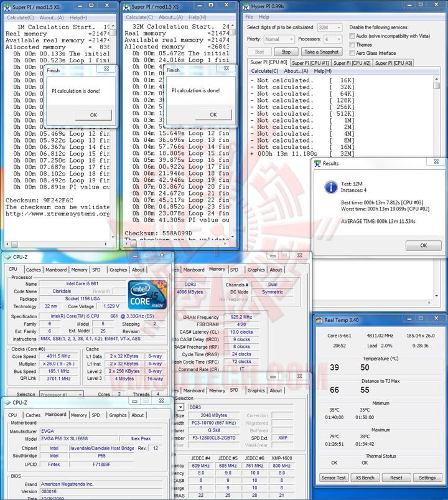
Task: Click OK in the 1M Finish dialog
Action: pos(93,115)
